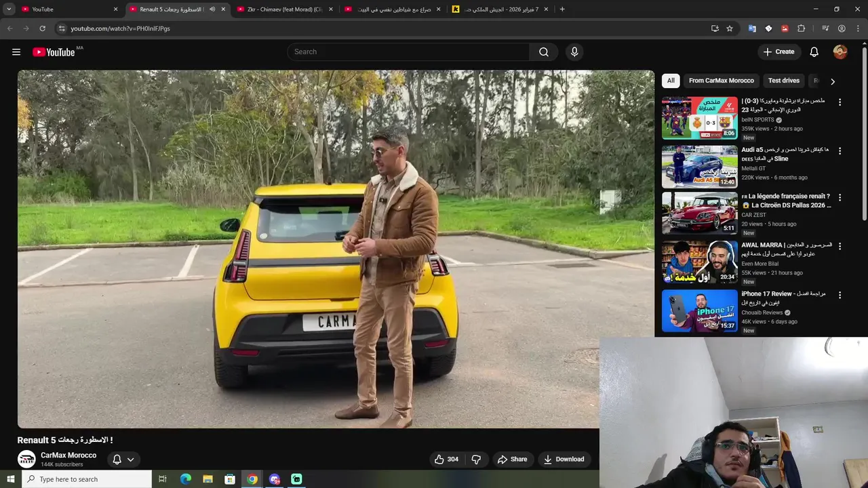
Task: Open tab search dropdown arrow
Action: tap(9, 9)
